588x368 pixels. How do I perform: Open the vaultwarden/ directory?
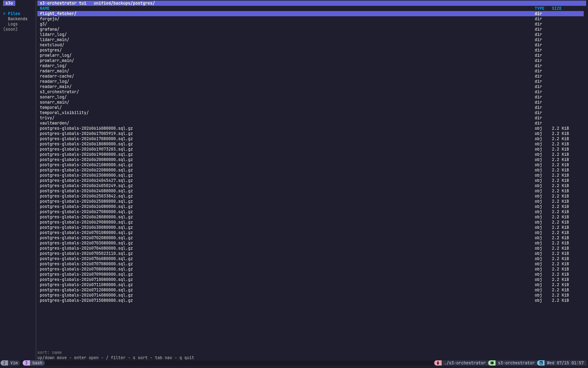[310, 123]
